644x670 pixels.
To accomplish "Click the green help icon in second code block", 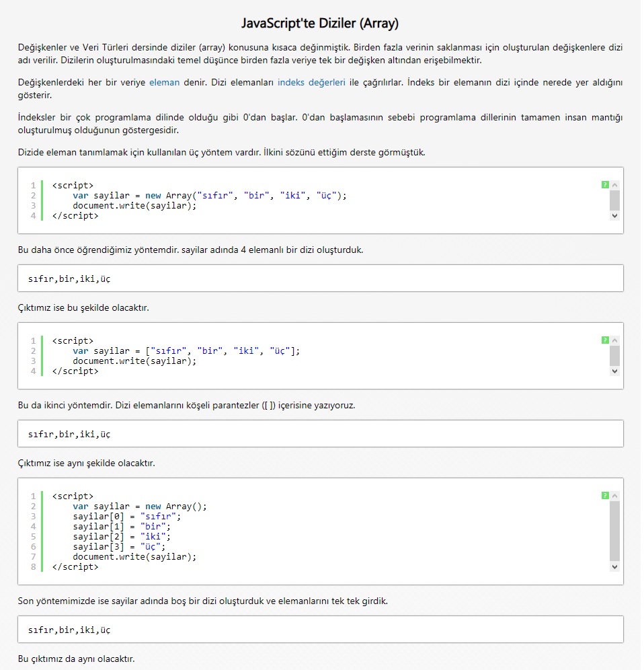I will pos(605,340).
